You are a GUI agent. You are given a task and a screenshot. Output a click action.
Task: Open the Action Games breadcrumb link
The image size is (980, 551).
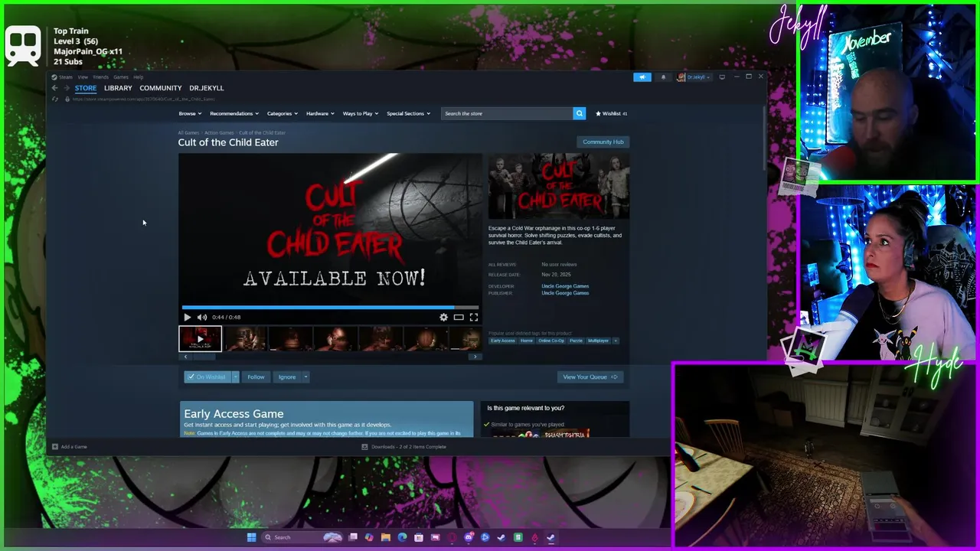coord(219,133)
